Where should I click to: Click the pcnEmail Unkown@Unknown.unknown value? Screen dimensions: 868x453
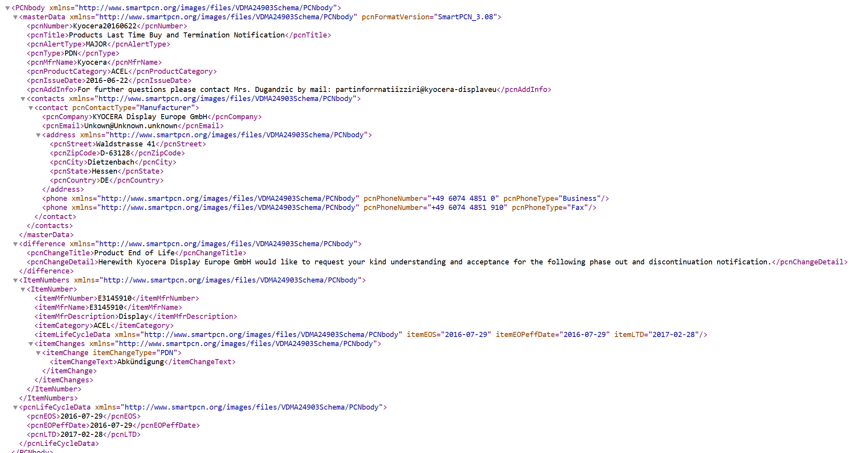(131, 126)
